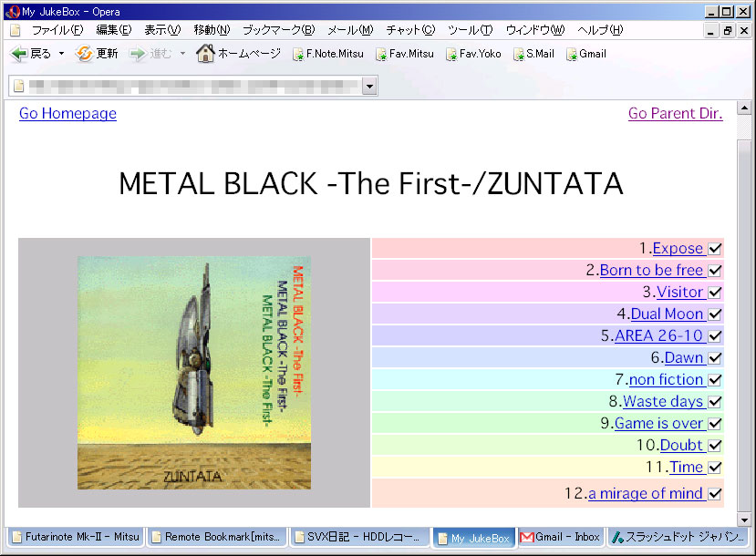Click the METAL BLACK album cover image
The width and height of the screenshot is (756, 556).
coord(193,372)
